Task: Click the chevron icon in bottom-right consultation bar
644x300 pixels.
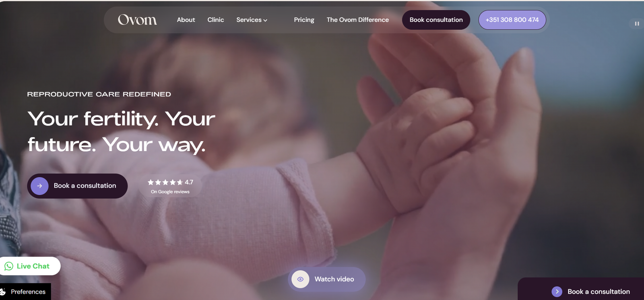Action: [557, 292]
